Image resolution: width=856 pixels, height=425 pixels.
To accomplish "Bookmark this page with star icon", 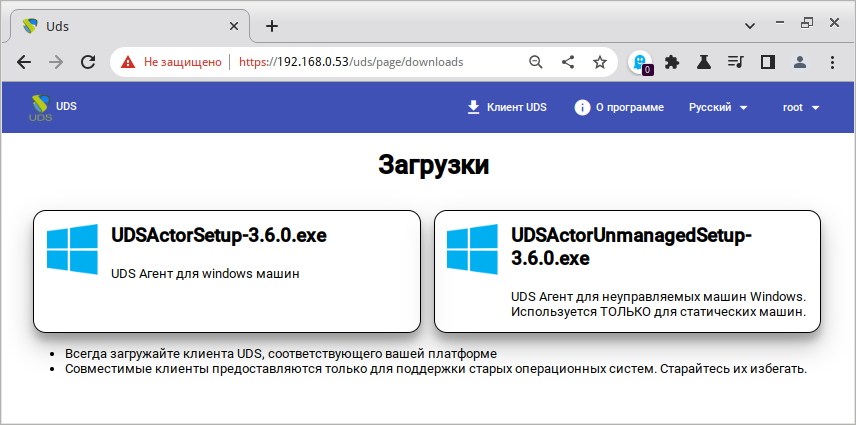I will [600, 62].
